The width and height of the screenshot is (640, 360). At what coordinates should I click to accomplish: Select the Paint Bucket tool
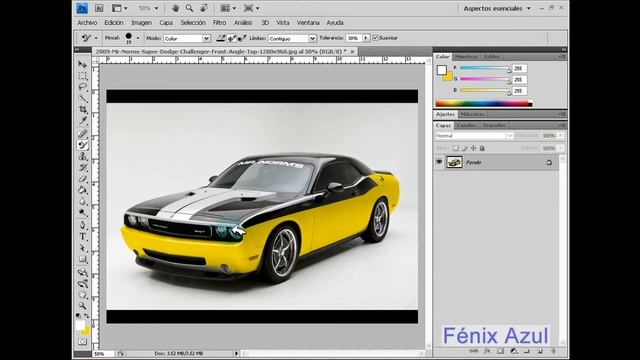[82, 190]
